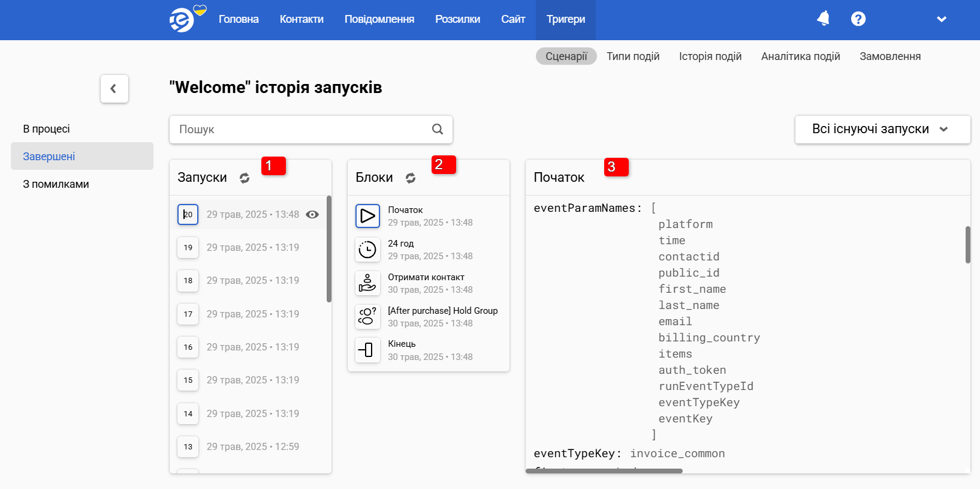Click 29 трав, 2025 • 12:59 launch date
The width and height of the screenshot is (980, 489).
click(253, 447)
